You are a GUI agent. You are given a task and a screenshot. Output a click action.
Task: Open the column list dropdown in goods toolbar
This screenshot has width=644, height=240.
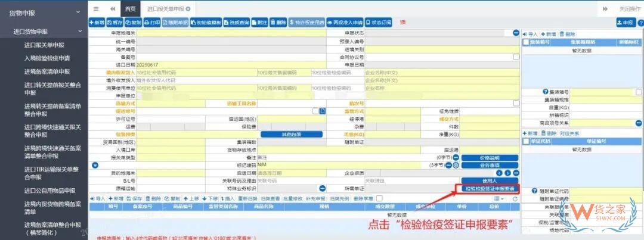tap(499, 198)
